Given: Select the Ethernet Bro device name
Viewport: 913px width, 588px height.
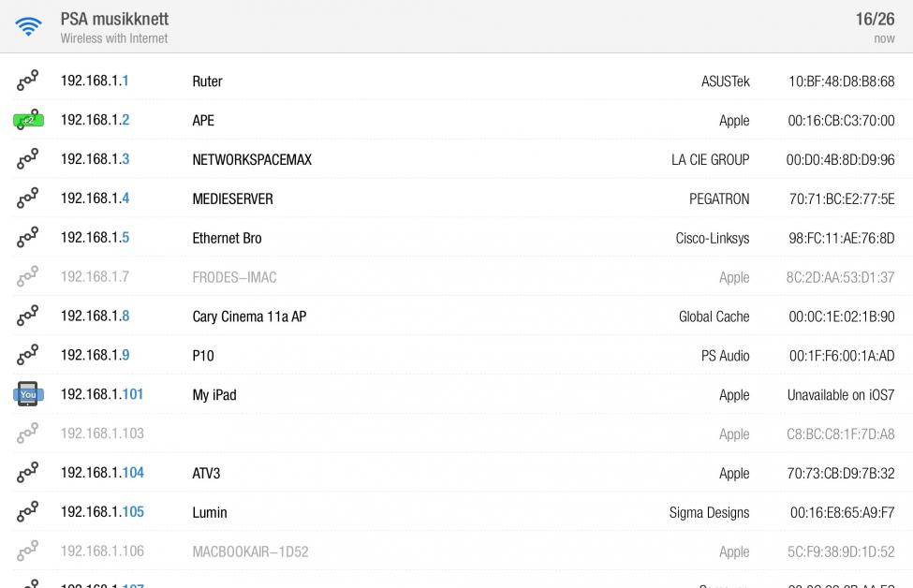Looking at the screenshot, I should (227, 239).
